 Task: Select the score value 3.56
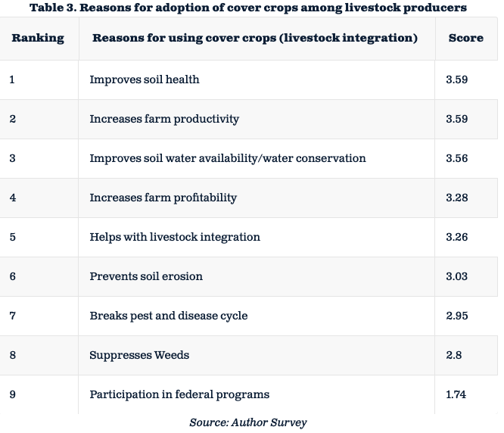[x=457, y=158]
